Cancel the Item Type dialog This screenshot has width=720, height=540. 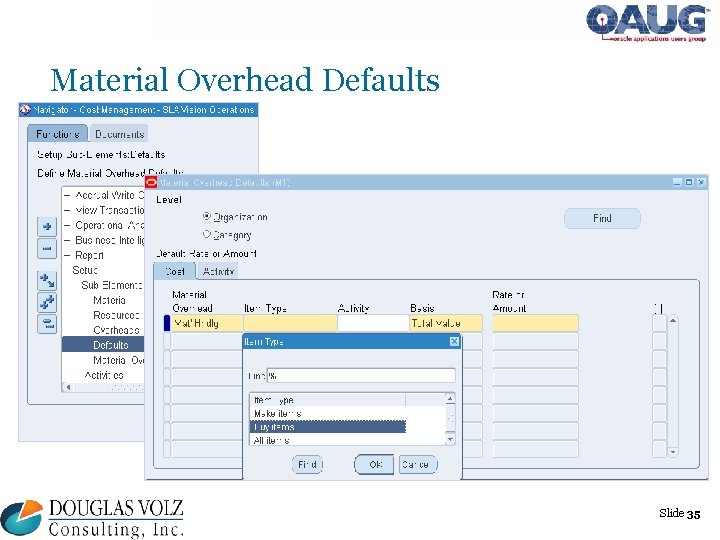coord(418,464)
